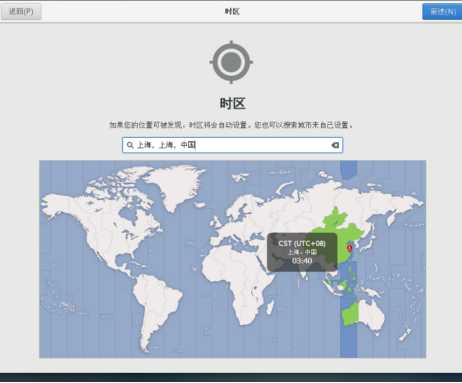
Task: Click the search magnifier icon
Action: point(130,145)
